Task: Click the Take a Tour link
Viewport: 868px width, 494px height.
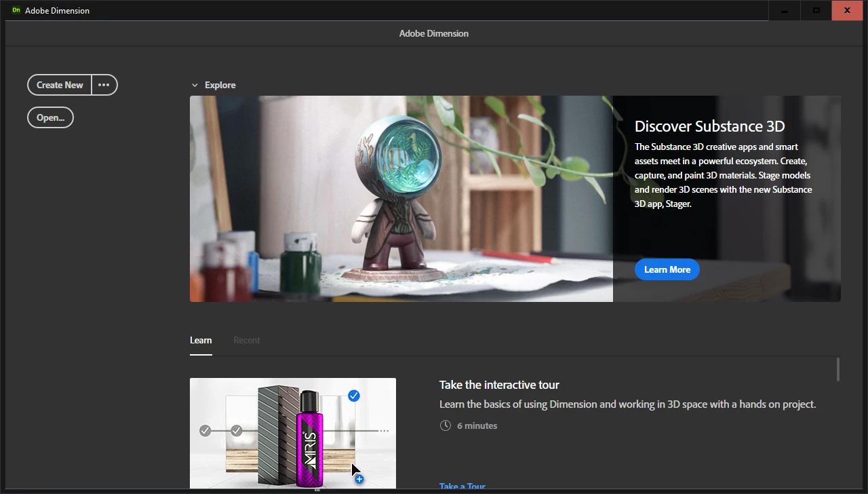Action: (462, 486)
